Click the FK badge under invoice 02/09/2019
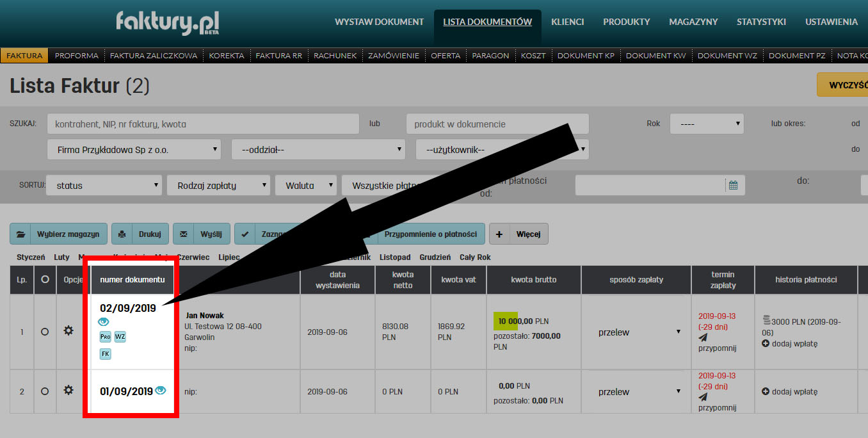 (106, 353)
